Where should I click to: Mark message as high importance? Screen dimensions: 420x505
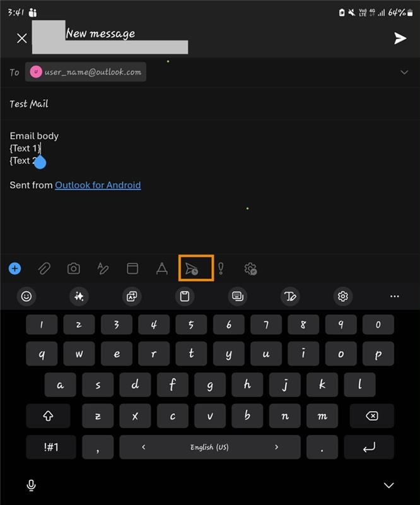pos(221,269)
